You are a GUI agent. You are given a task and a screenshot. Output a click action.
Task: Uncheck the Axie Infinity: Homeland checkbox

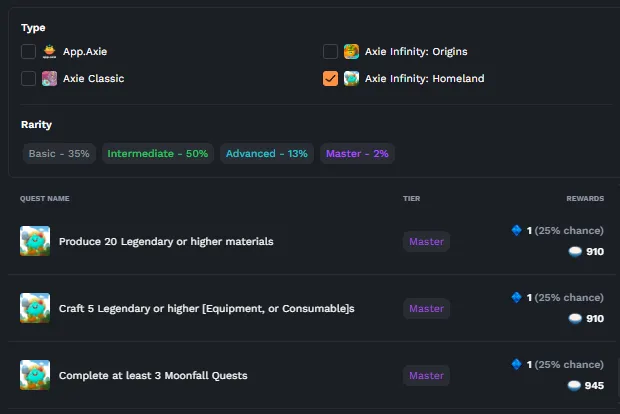pyautogui.click(x=330, y=79)
